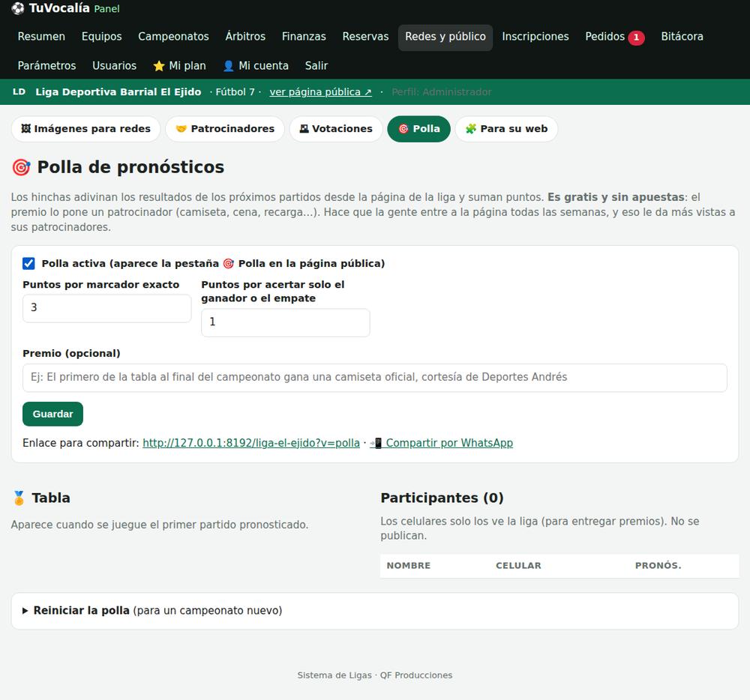
Task: Switch to Patrocinadores tab
Action: pyautogui.click(x=225, y=129)
